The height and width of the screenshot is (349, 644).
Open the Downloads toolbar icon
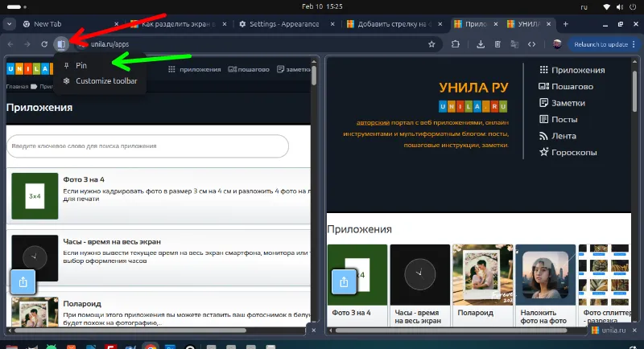pos(481,44)
